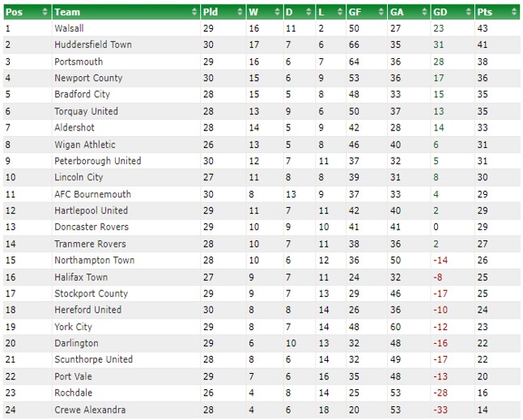Sort by goals for using GF arrow icon
The width and height of the screenshot is (523, 420).
(x=381, y=12)
